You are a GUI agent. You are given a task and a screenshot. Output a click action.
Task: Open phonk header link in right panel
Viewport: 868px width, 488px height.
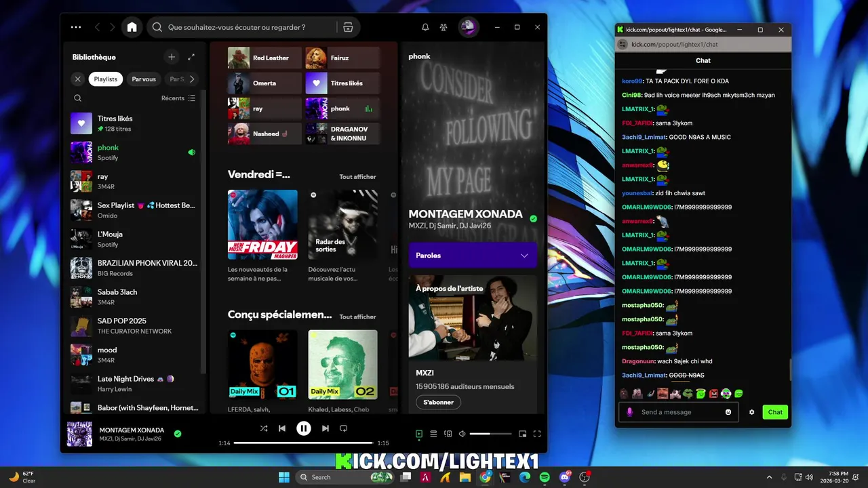click(x=419, y=56)
